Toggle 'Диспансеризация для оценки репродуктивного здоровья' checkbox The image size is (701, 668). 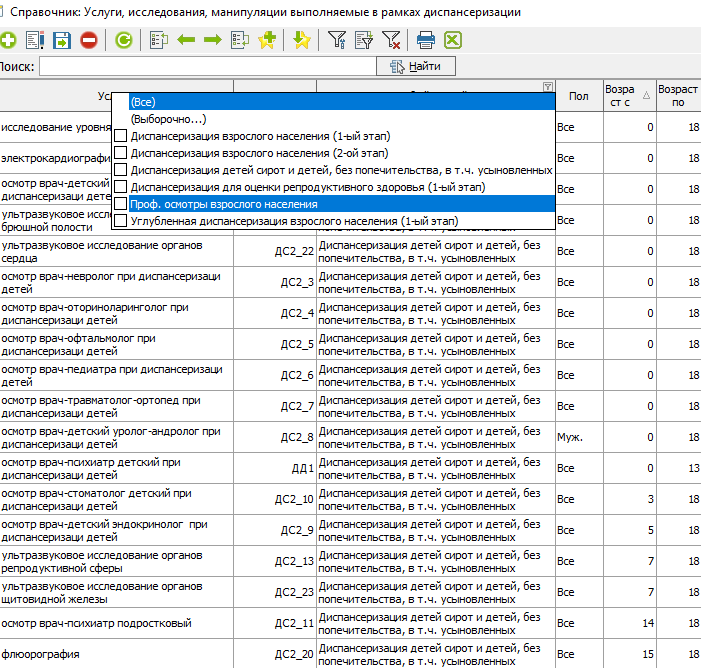(121, 187)
